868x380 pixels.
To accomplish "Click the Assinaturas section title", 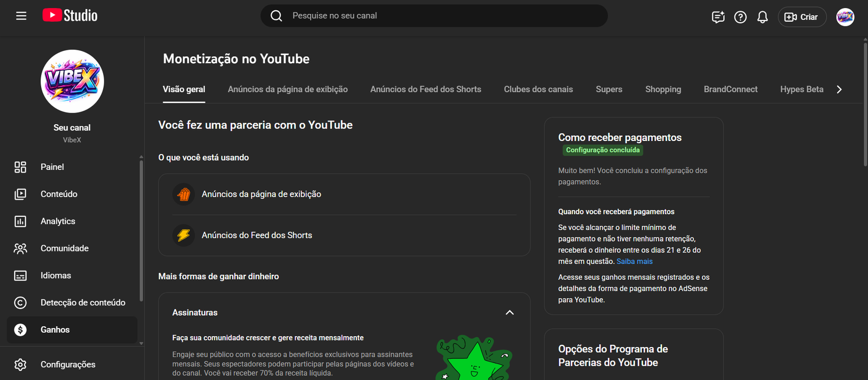I will (x=195, y=313).
